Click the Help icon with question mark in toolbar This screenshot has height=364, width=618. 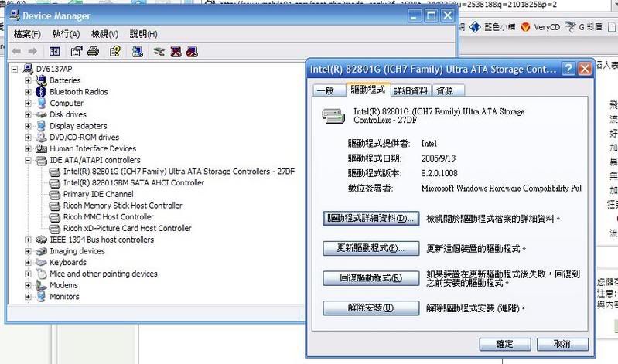pos(114,52)
